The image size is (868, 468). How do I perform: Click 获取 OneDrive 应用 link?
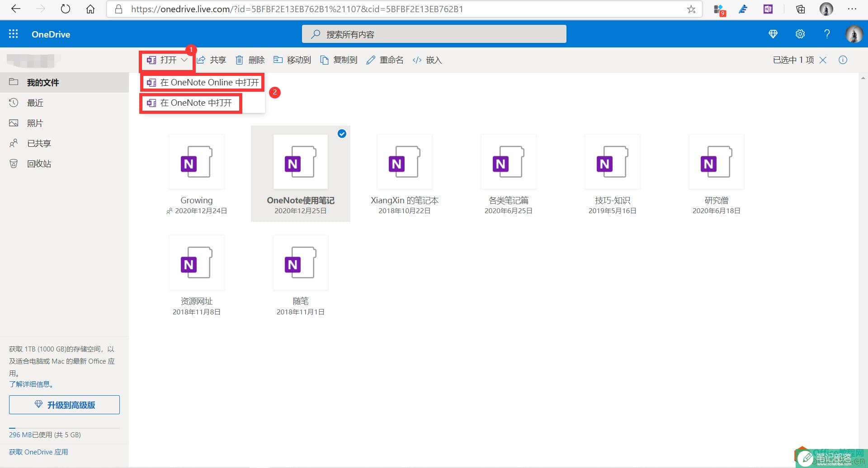pos(38,452)
